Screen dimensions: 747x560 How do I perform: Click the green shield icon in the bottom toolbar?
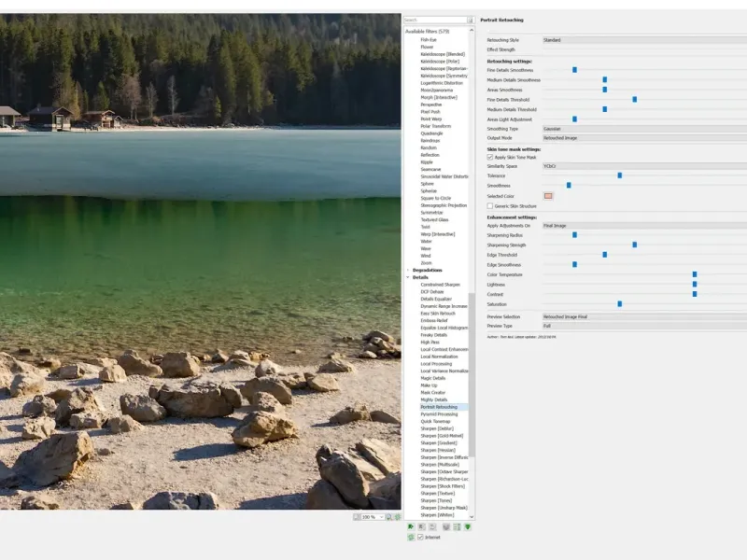(x=468, y=526)
